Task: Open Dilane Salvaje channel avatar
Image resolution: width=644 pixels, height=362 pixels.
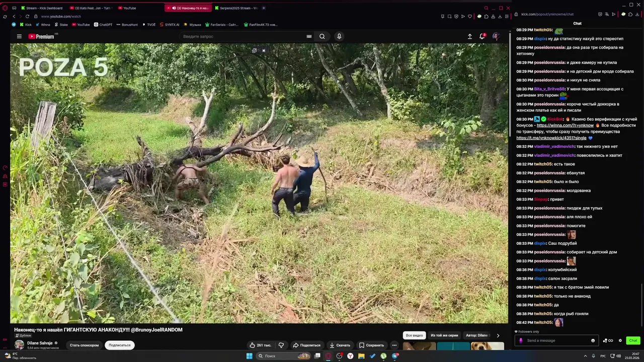Action: [x=19, y=344]
